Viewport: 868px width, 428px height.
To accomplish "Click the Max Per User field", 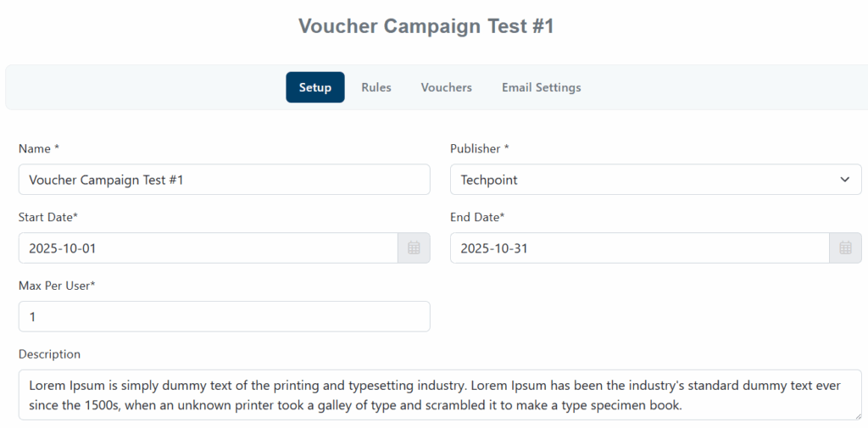I will 224,316.
